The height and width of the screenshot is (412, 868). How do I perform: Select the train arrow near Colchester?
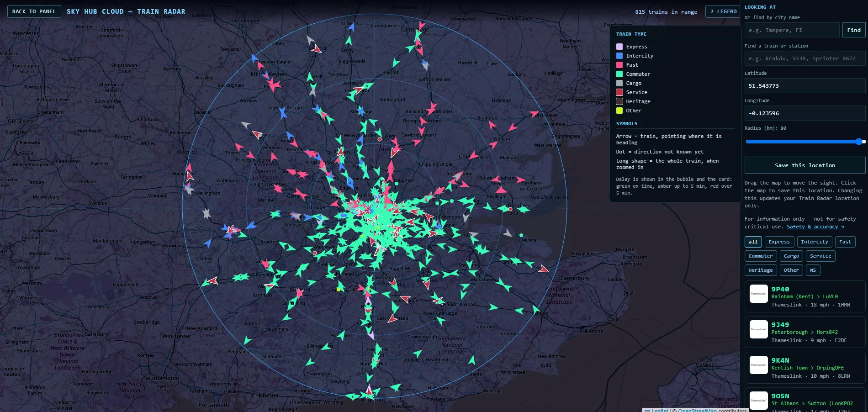[x=534, y=113]
